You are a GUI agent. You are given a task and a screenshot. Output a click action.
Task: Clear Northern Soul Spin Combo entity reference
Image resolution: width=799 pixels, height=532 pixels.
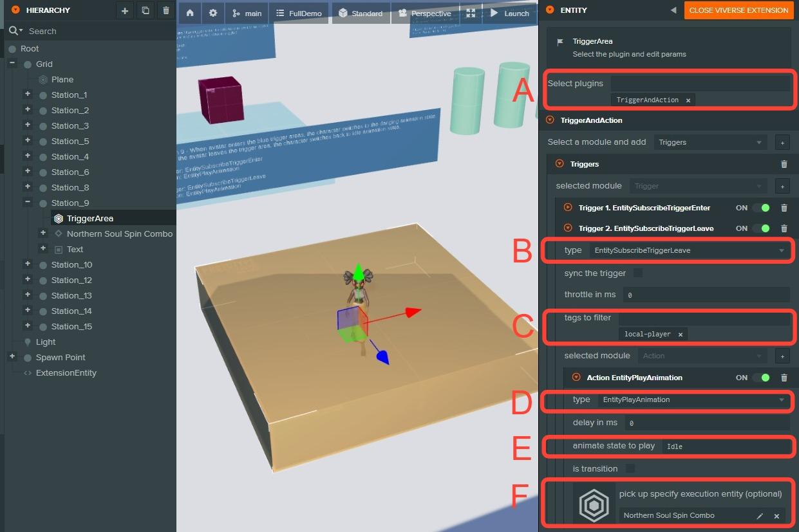point(776,516)
